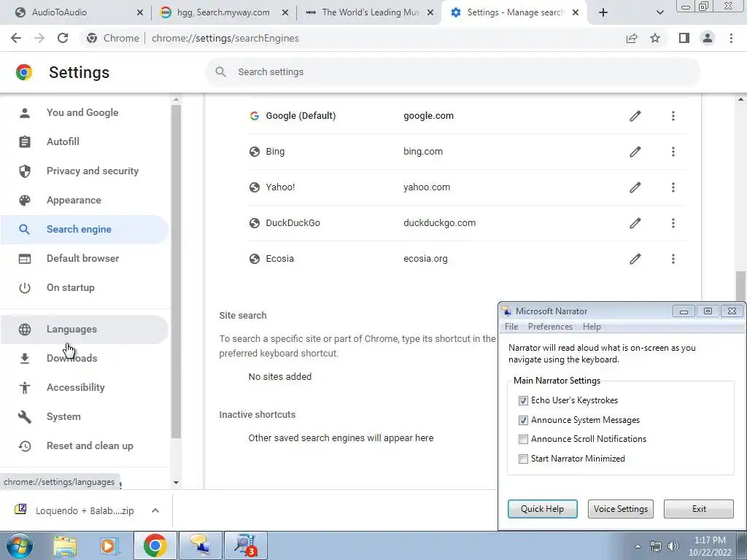Open more actions menu for Bing row
The width and height of the screenshot is (747, 560).
tap(673, 152)
